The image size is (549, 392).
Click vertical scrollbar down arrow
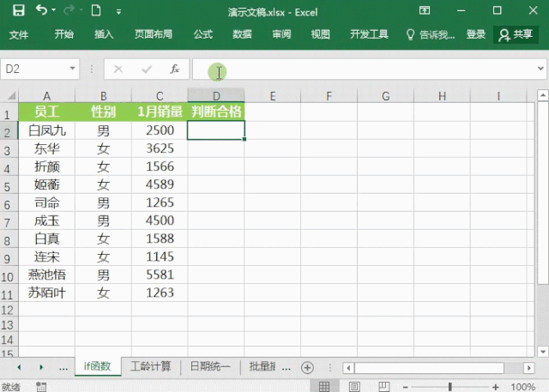(x=543, y=352)
